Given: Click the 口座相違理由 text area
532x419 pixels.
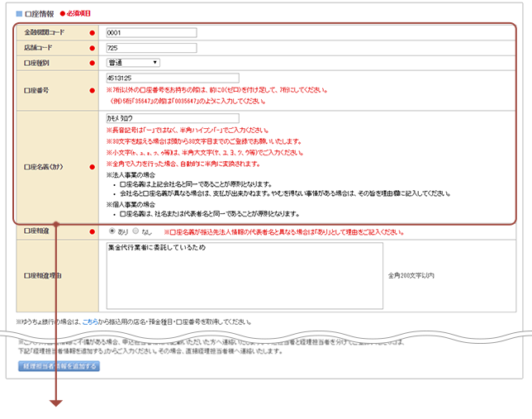Looking at the screenshot, I should tap(245, 276).
